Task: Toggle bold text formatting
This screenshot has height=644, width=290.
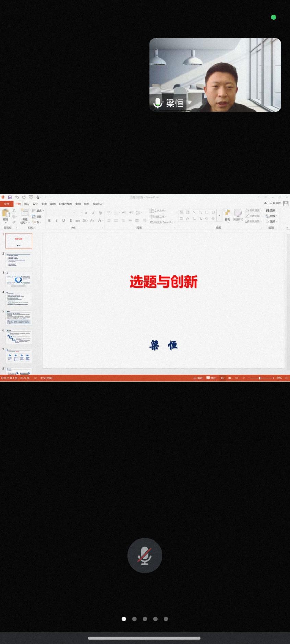Action: click(49, 221)
